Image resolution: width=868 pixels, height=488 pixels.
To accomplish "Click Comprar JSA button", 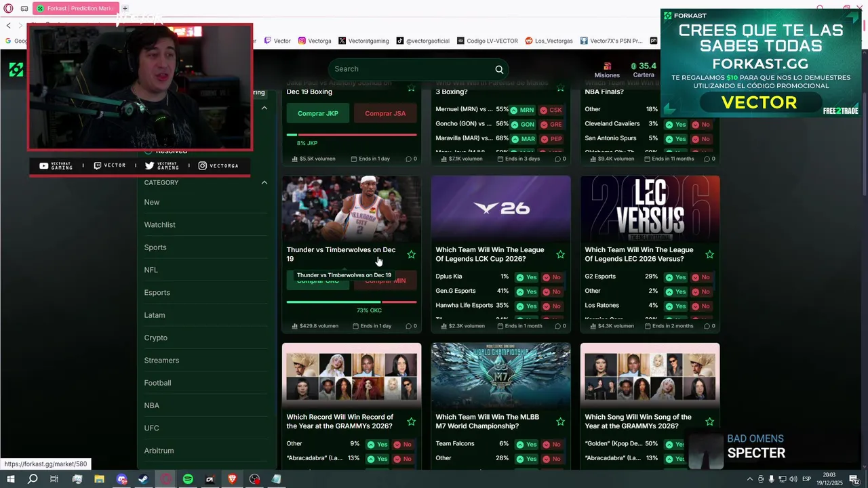I will pyautogui.click(x=385, y=113).
